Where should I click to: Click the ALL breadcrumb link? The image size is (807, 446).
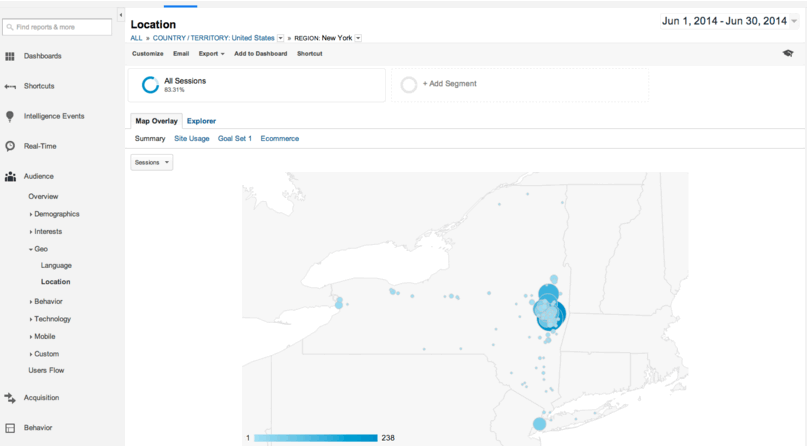tap(136, 38)
